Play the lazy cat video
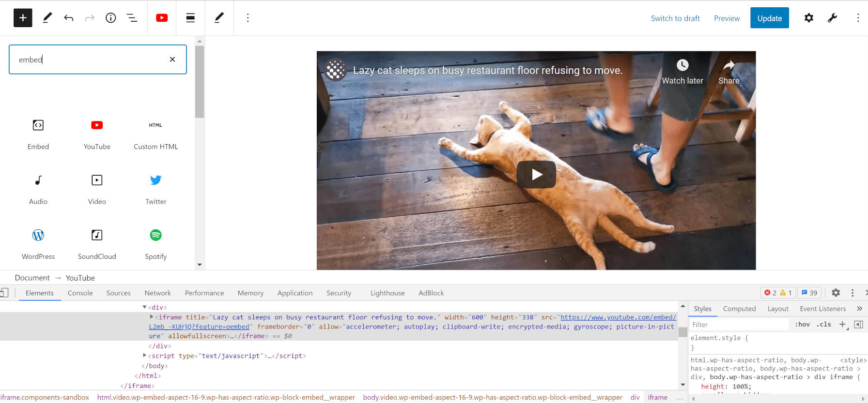Viewport: 868px width, 403px height. coord(536,174)
